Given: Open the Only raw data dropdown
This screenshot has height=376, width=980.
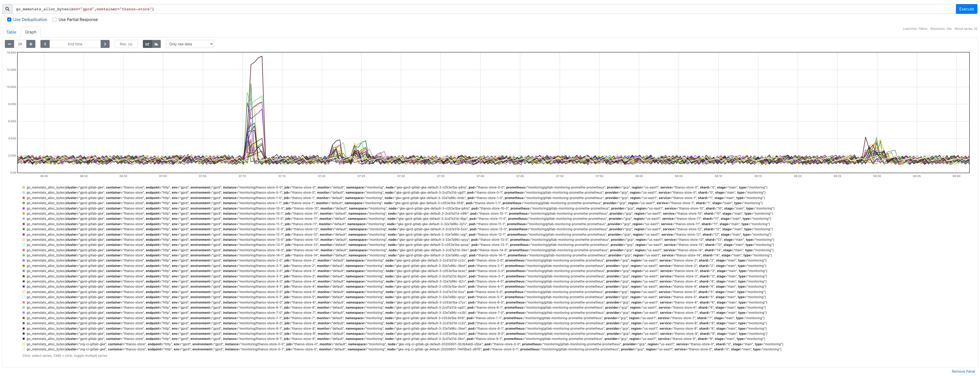Looking at the screenshot, I should (189, 44).
